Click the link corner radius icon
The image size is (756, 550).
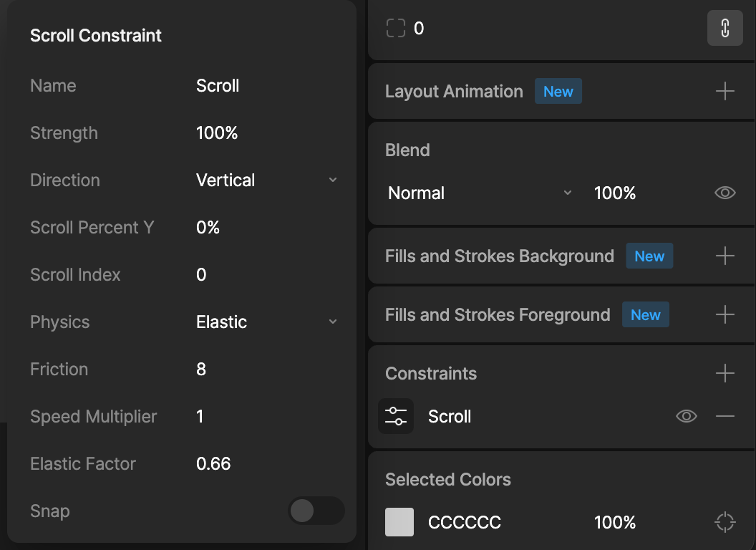pyautogui.click(x=724, y=28)
